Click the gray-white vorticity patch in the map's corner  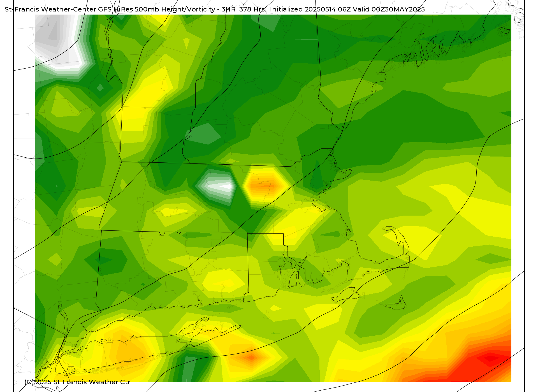coord(59,42)
